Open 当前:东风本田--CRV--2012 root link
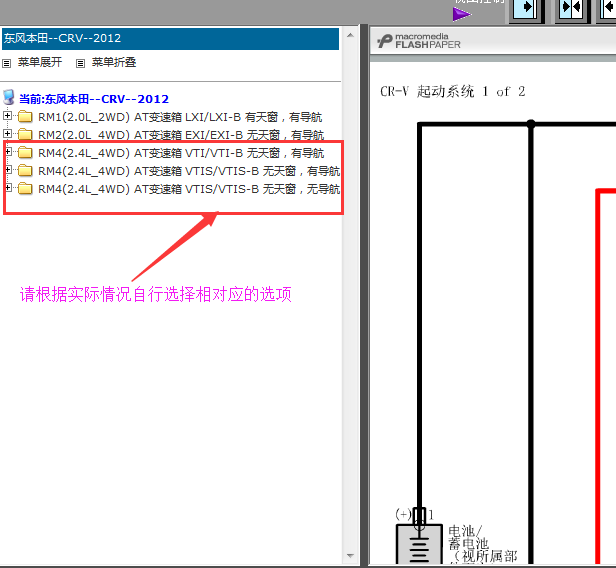616x568 pixels. tap(94, 99)
